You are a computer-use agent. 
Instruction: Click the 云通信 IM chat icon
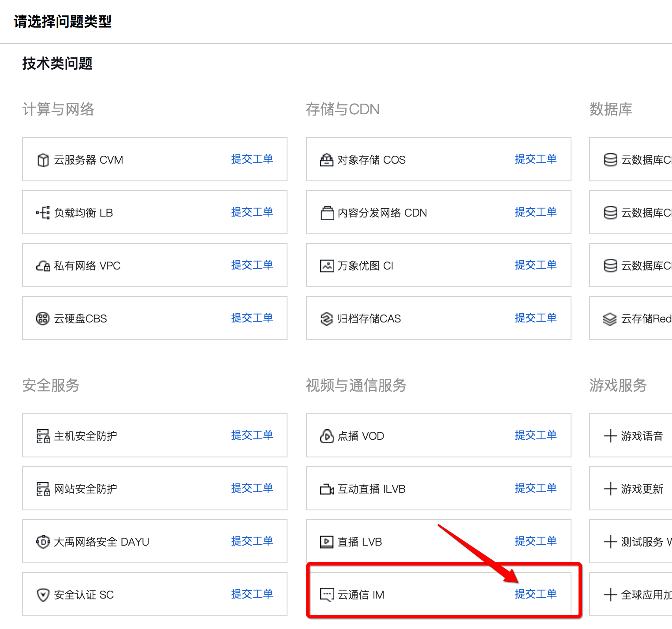(327, 595)
